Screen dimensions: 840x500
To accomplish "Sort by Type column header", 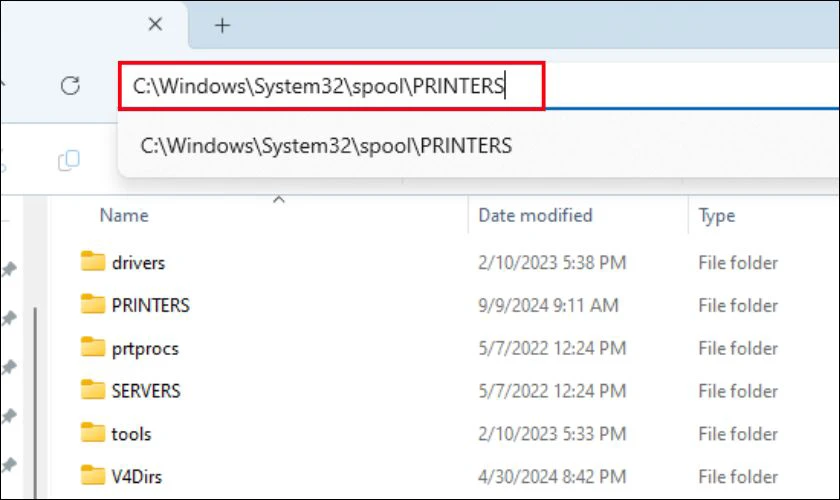I will (x=717, y=215).
